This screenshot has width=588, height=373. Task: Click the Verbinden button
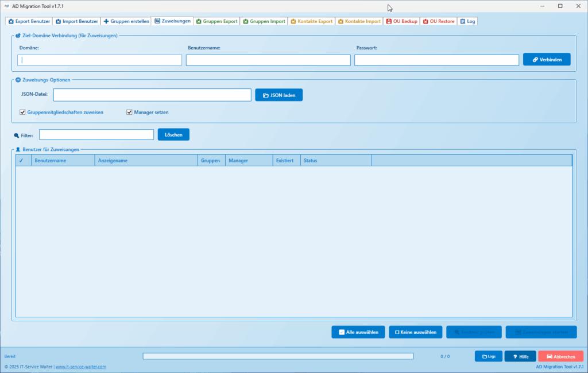point(546,60)
